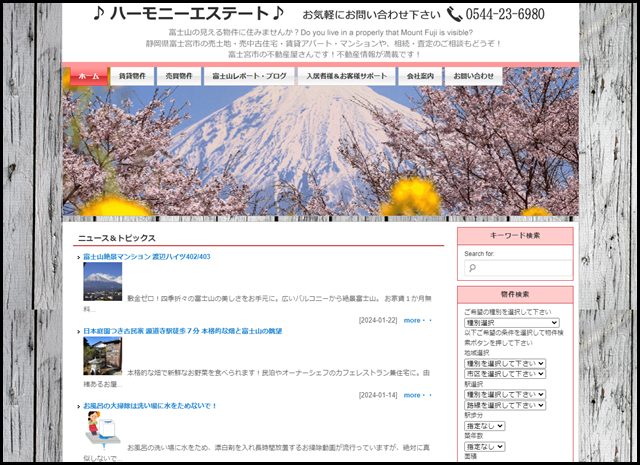Click more link for 2024-01-14 article

(417, 395)
